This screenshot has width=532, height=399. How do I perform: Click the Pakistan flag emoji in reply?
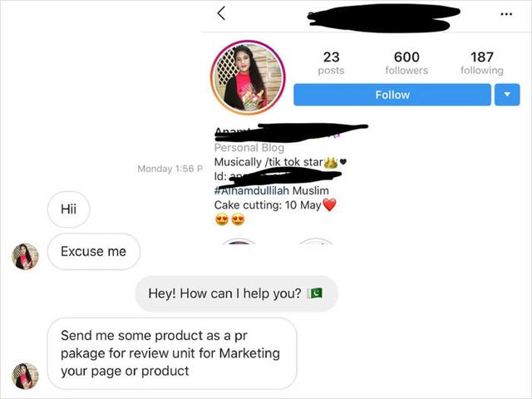pyautogui.click(x=315, y=293)
